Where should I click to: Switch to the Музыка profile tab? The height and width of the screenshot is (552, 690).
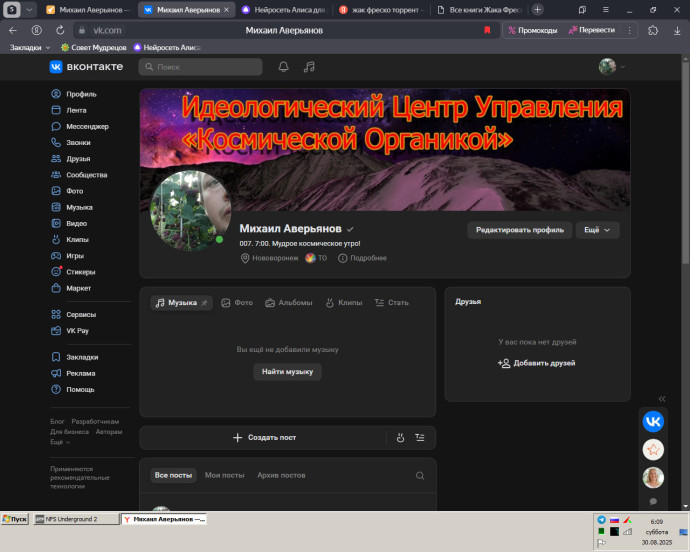pos(181,303)
